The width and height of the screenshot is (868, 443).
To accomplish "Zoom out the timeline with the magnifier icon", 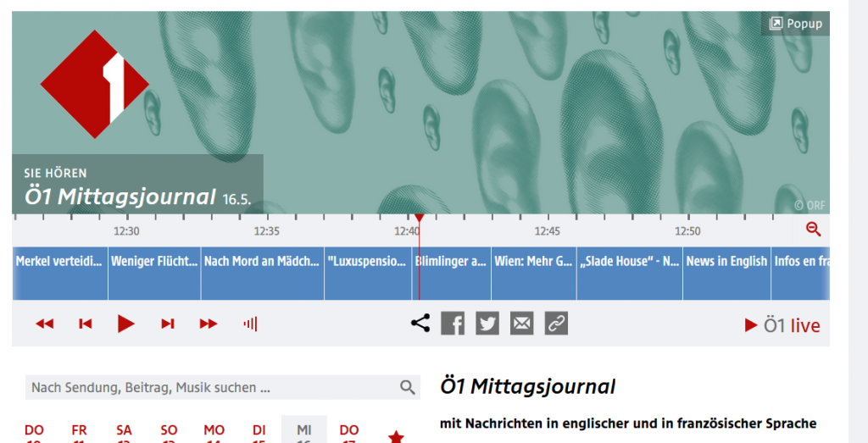I will click(813, 229).
